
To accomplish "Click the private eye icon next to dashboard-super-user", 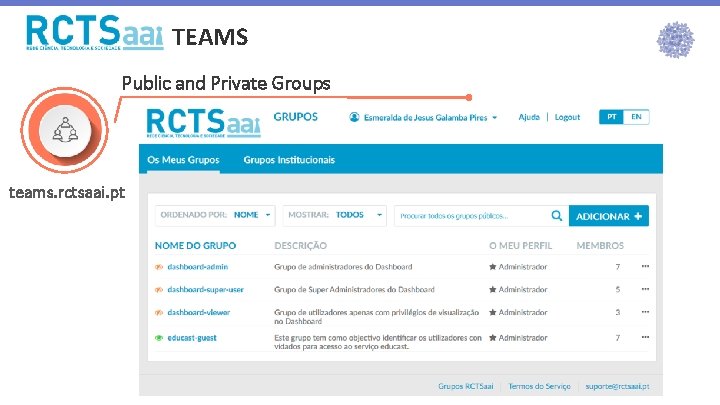I will tap(159, 290).
